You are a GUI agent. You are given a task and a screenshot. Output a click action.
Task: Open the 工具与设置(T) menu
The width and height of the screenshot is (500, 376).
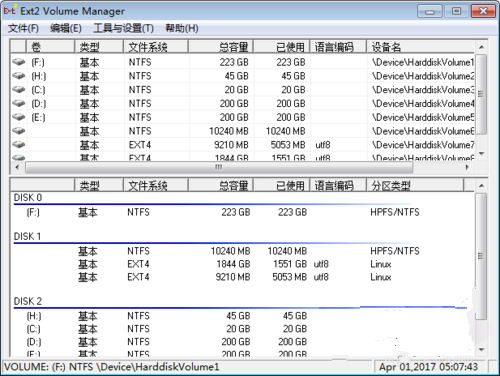[x=123, y=28]
